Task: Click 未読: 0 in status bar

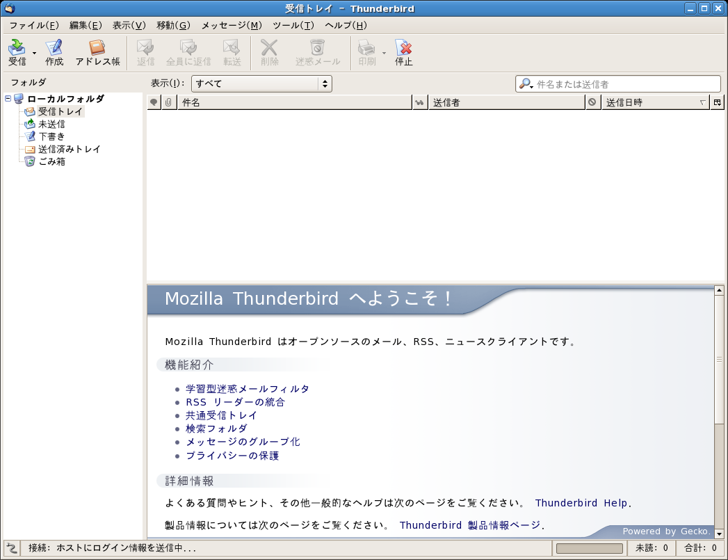Action: point(652,548)
